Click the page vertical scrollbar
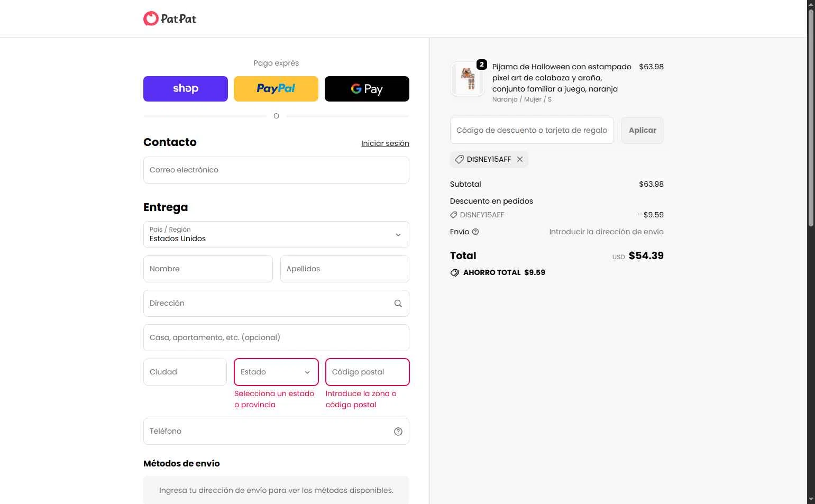Screen dimensions: 815x504 click(811, 118)
